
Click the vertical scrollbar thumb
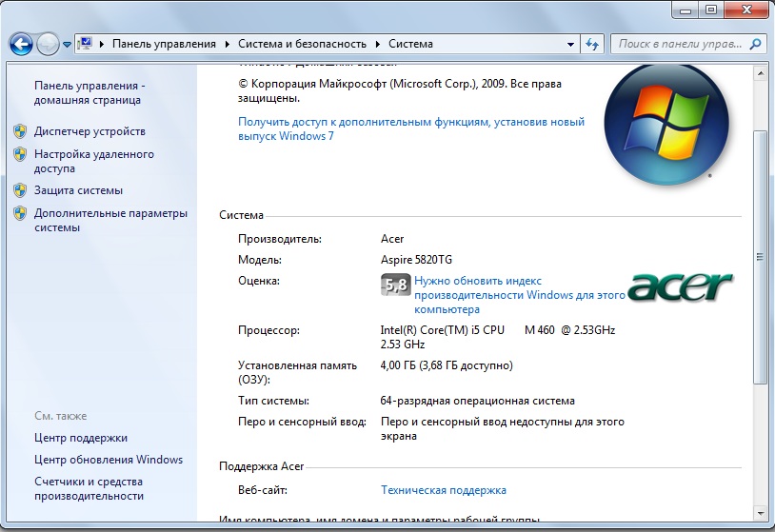[x=759, y=257]
